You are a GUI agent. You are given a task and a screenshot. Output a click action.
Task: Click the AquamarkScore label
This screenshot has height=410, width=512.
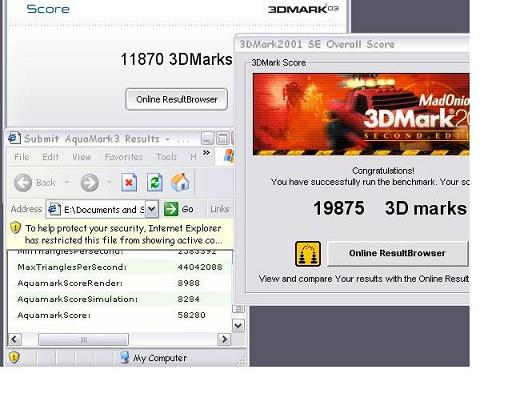click(x=54, y=315)
